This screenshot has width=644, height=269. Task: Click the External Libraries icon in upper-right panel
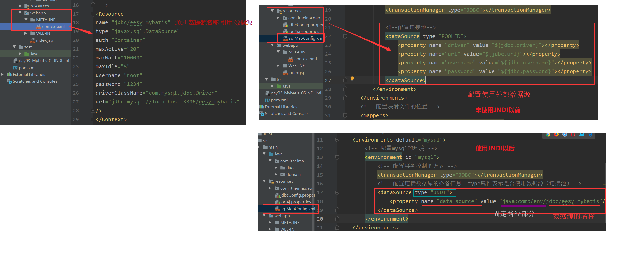click(262, 107)
